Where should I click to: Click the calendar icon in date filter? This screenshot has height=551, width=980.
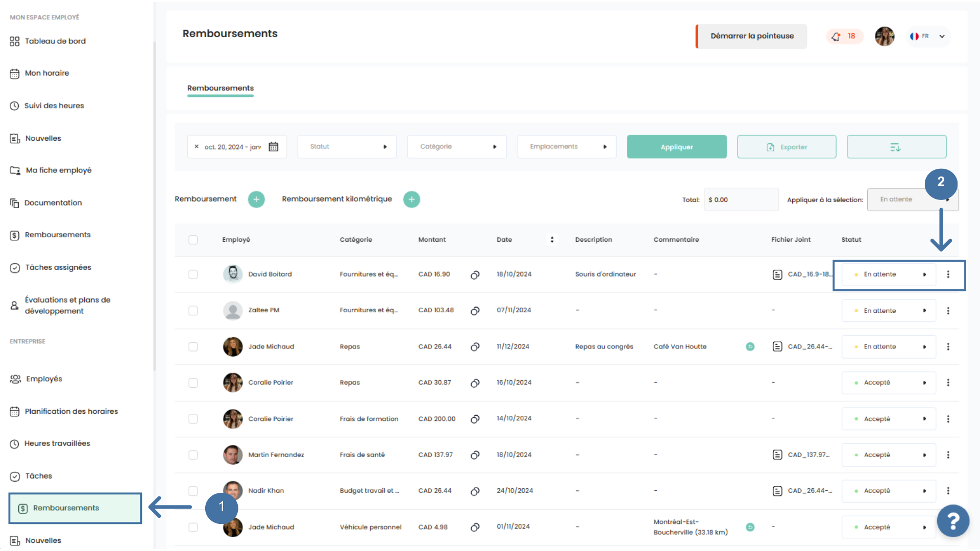tap(274, 147)
